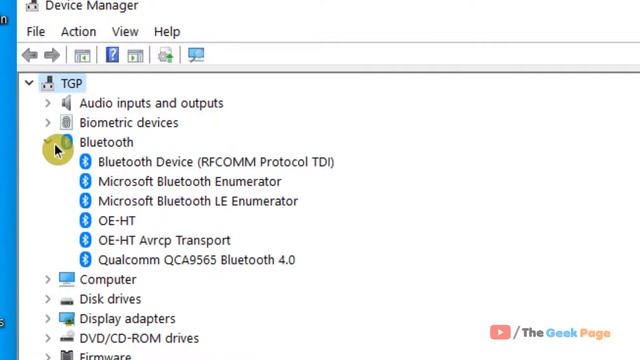Open the Action menu
This screenshot has height=360, width=640.
pos(79,32)
